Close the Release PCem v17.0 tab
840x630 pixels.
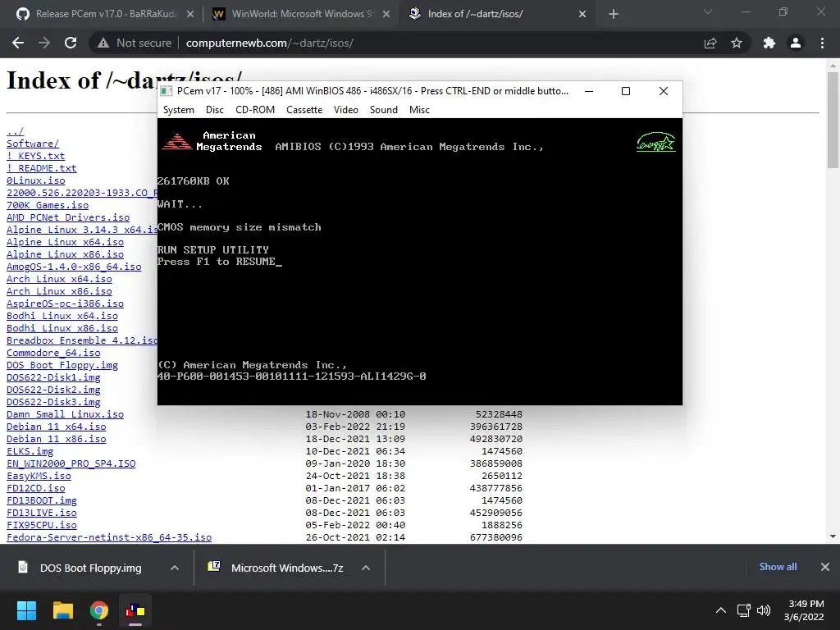190,15
